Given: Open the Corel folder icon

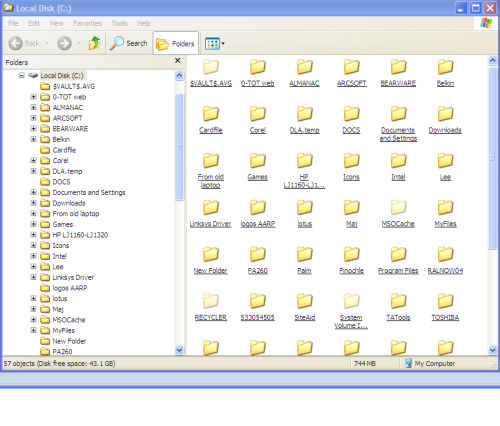Looking at the screenshot, I should 258,114.
